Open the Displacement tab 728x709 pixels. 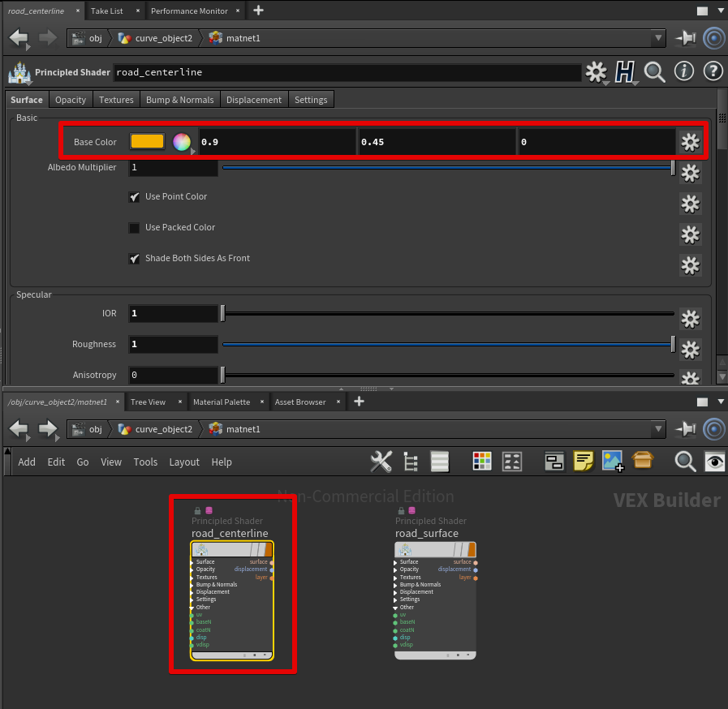(253, 100)
